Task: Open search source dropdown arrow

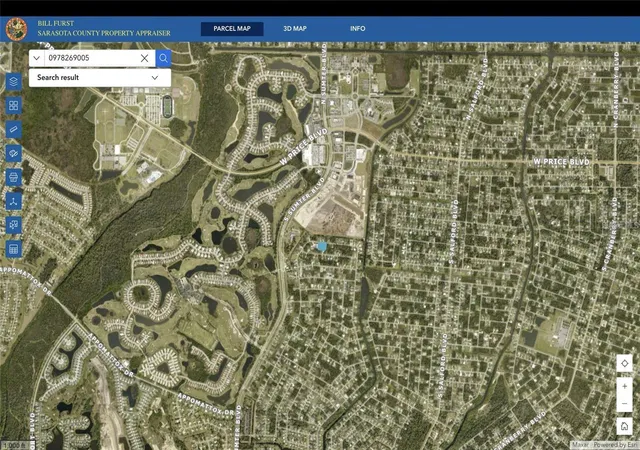Action: [x=36, y=58]
